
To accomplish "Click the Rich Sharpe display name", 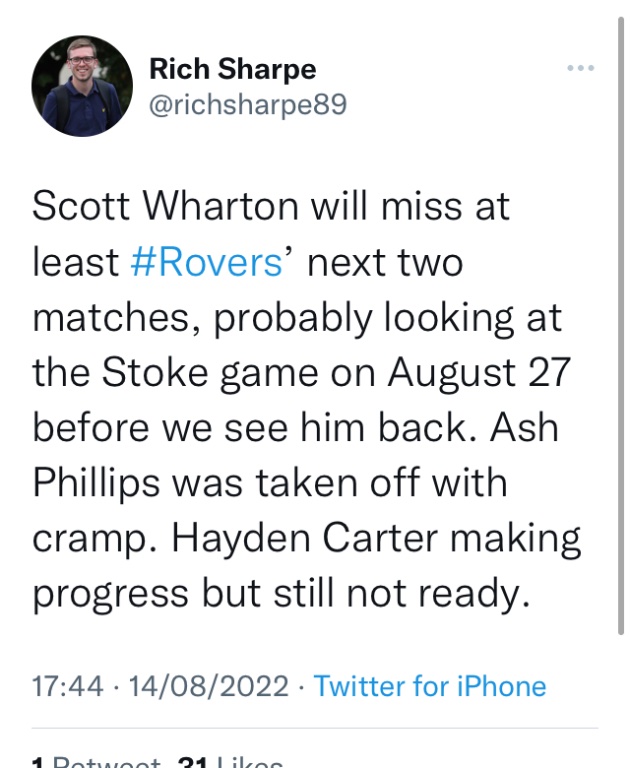I will 233,69.
